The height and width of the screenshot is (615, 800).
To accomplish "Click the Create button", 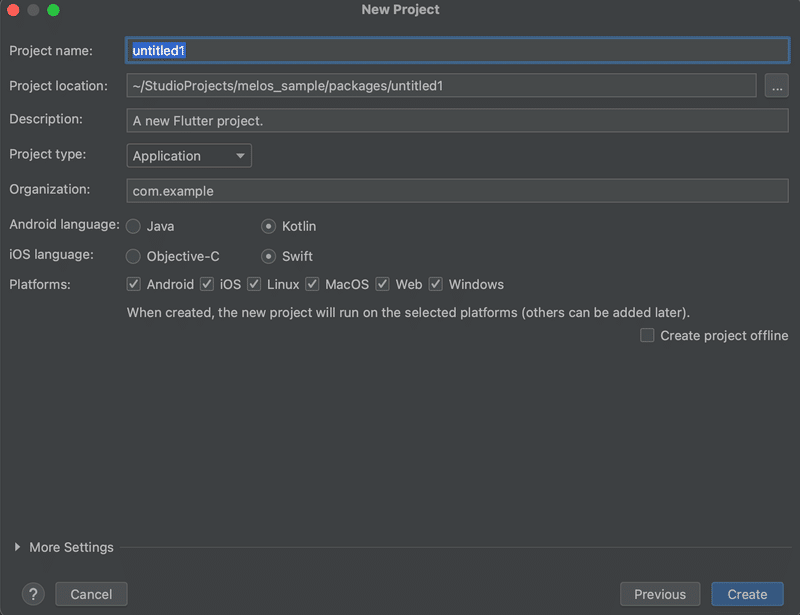I will pyautogui.click(x=747, y=594).
